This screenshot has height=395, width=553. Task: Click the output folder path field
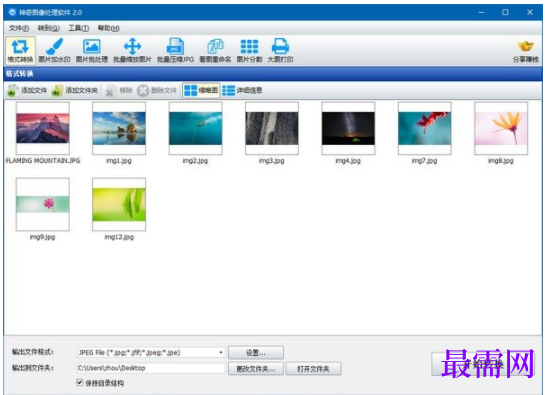click(x=151, y=368)
